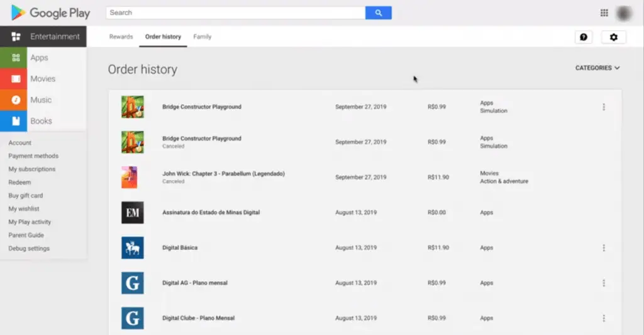The width and height of the screenshot is (644, 335).
Task: Open Parent Guide link
Action: [x=26, y=235]
